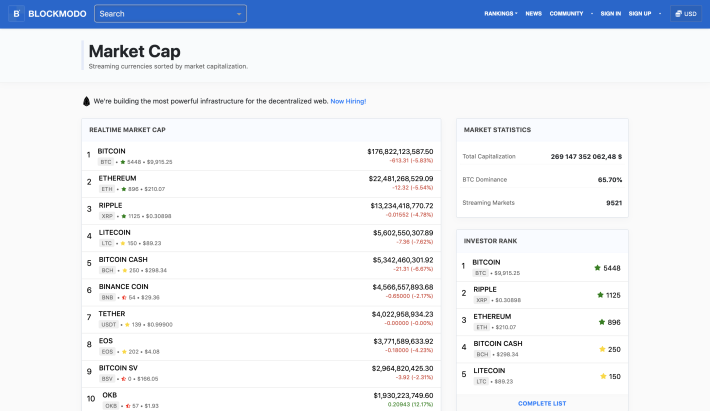Expand the Rankings menu
The width and height of the screenshot is (710, 411).
click(501, 14)
